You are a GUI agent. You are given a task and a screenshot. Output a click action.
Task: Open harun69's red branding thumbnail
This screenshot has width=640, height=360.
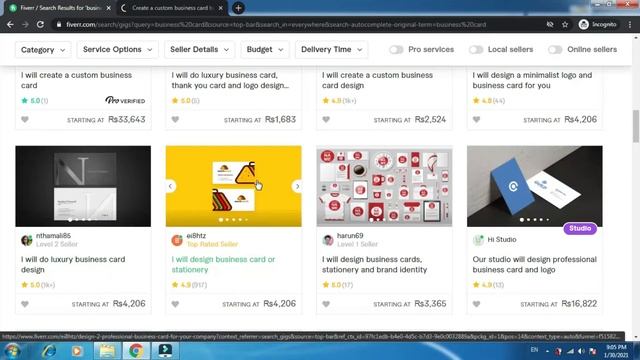pyautogui.click(x=384, y=186)
